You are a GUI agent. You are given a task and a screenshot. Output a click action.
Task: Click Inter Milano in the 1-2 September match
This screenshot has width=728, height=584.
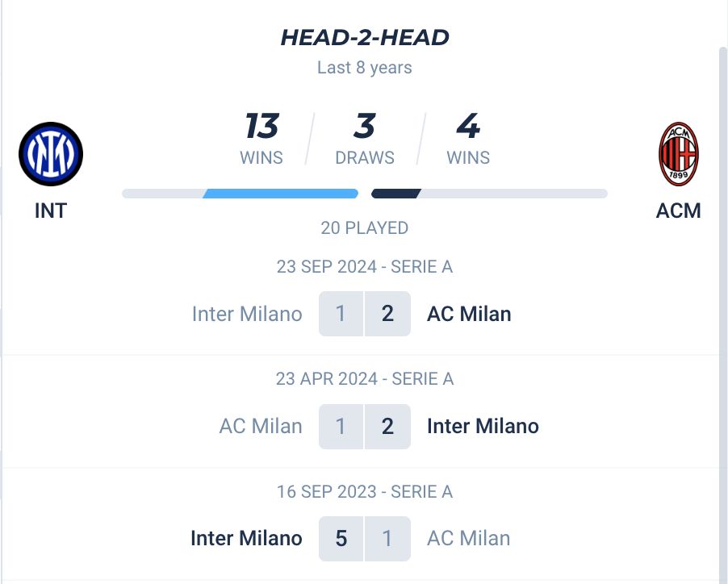click(x=247, y=314)
